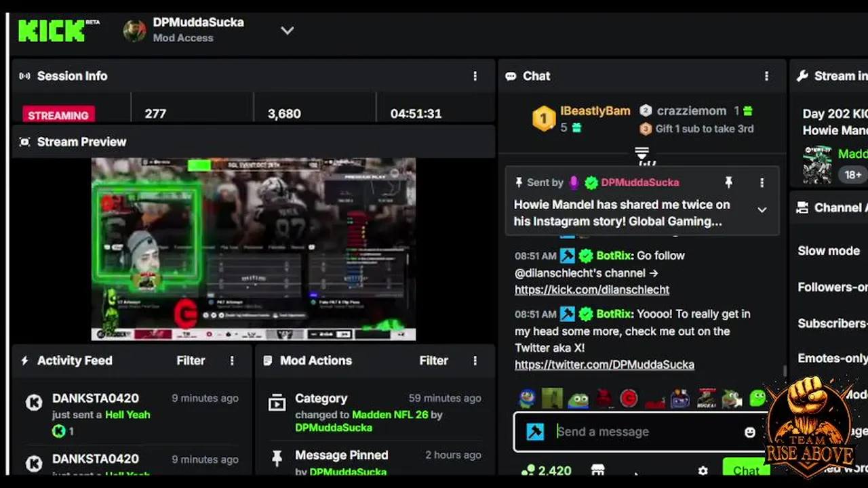868x488 pixels.
Task: Click the silver rank 2 badge
Action: click(x=646, y=110)
